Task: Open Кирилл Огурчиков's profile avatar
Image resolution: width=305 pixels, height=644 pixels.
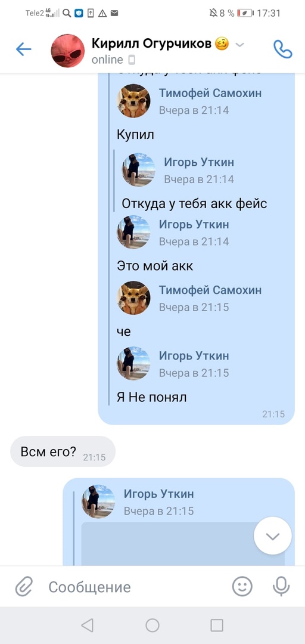Action: point(68,51)
